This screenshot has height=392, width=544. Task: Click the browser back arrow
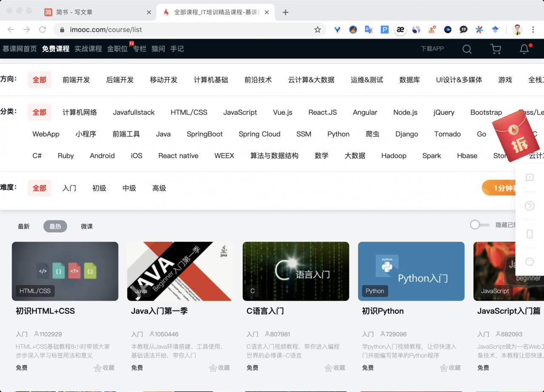point(11,29)
